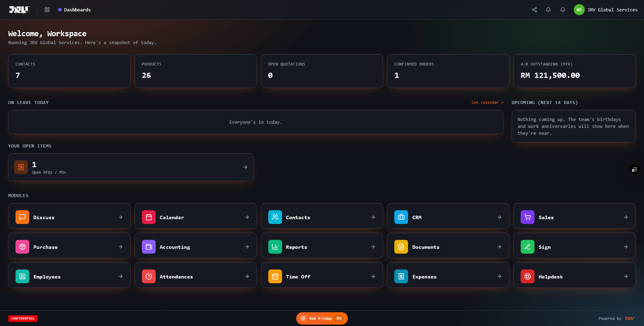Click the JRV logo in top bar
This screenshot has width=644, height=326.
(x=19, y=10)
